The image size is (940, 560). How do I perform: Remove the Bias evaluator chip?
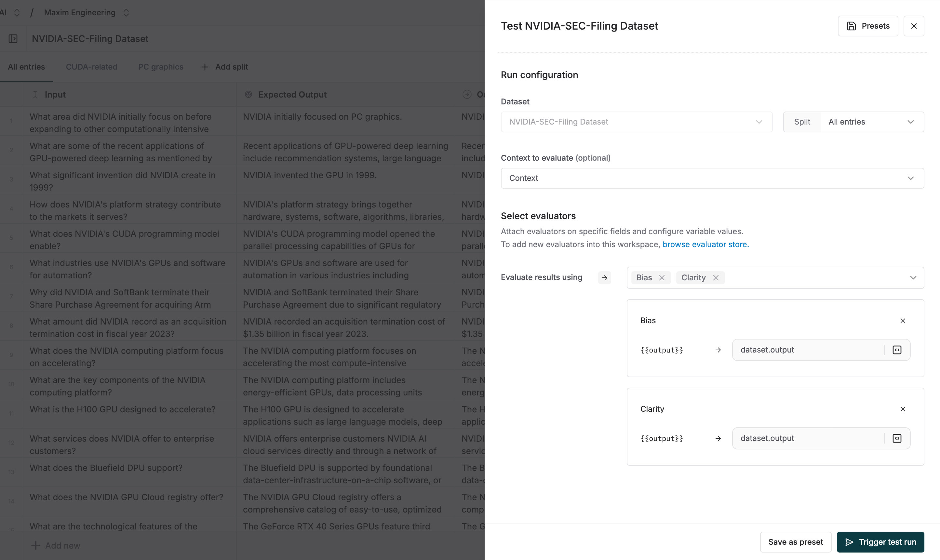662,277
